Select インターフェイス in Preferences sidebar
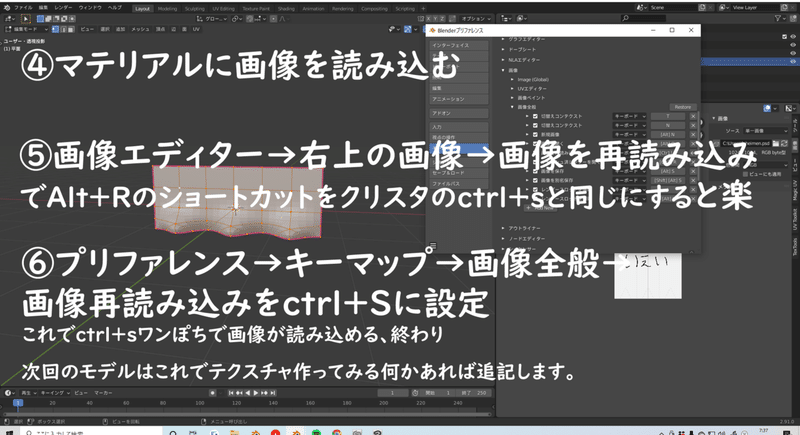Image resolution: width=800 pixels, height=435 pixels. (x=459, y=45)
